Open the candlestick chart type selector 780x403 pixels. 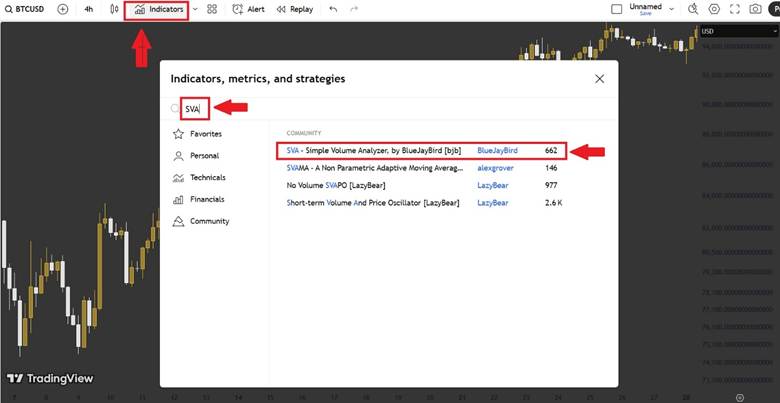point(114,9)
